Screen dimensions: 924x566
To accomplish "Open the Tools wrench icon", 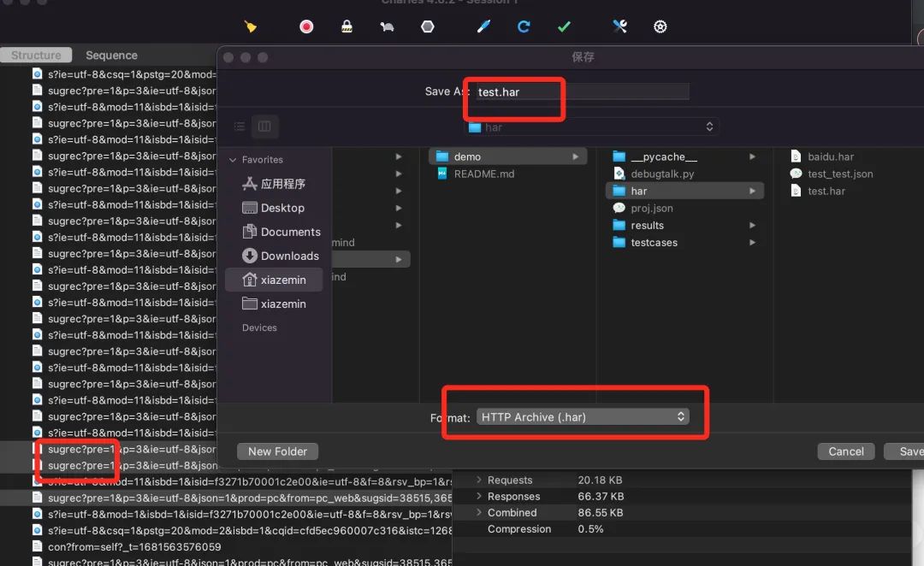I will tap(620, 27).
